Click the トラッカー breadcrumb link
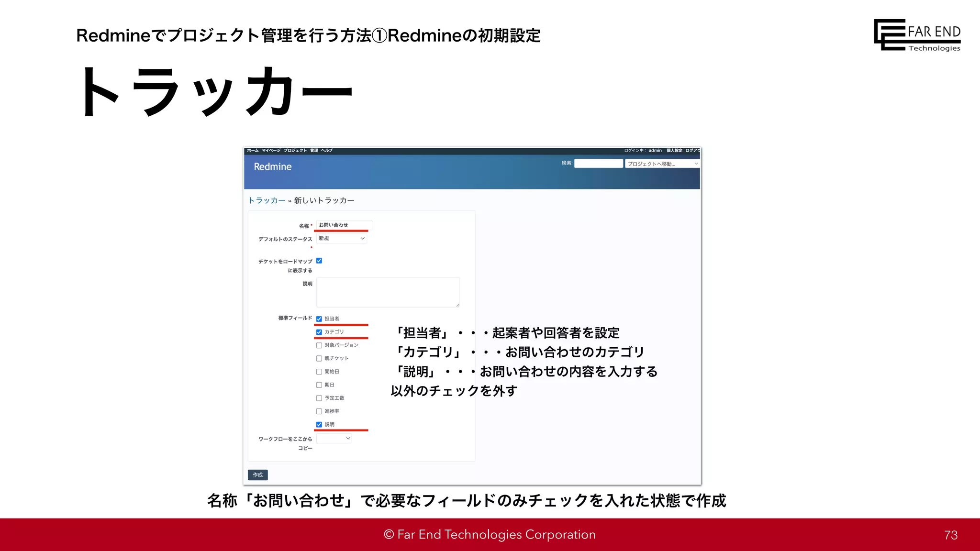The height and width of the screenshot is (551, 980). tap(267, 200)
